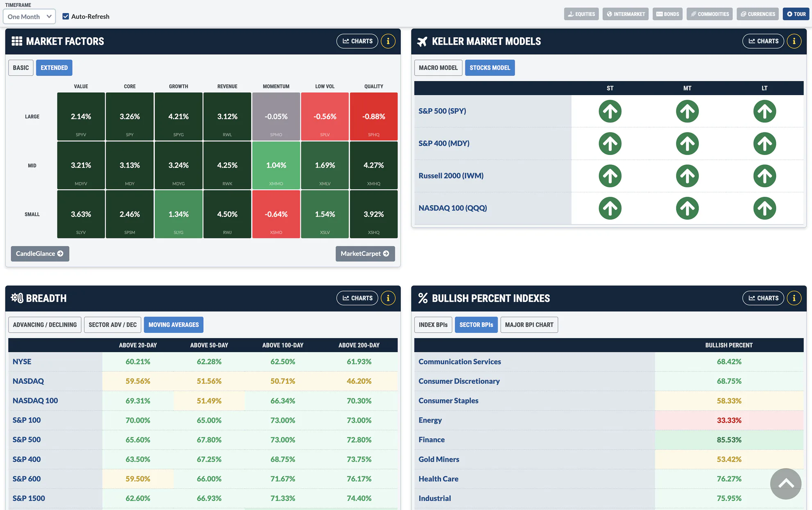Viewport: 812px width, 510px height.
Task: Open MarketCarpet view
Action: [x=365, y=254]
